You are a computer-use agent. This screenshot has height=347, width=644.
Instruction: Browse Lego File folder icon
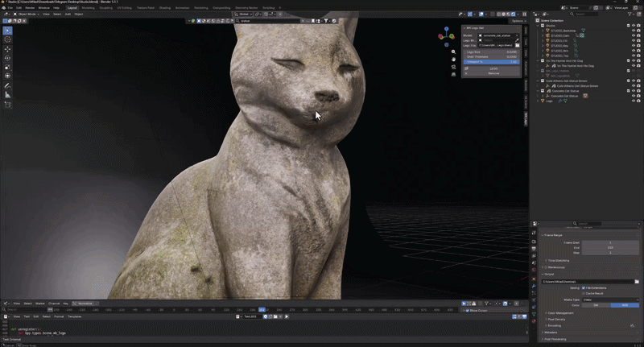tap(518, 45)
